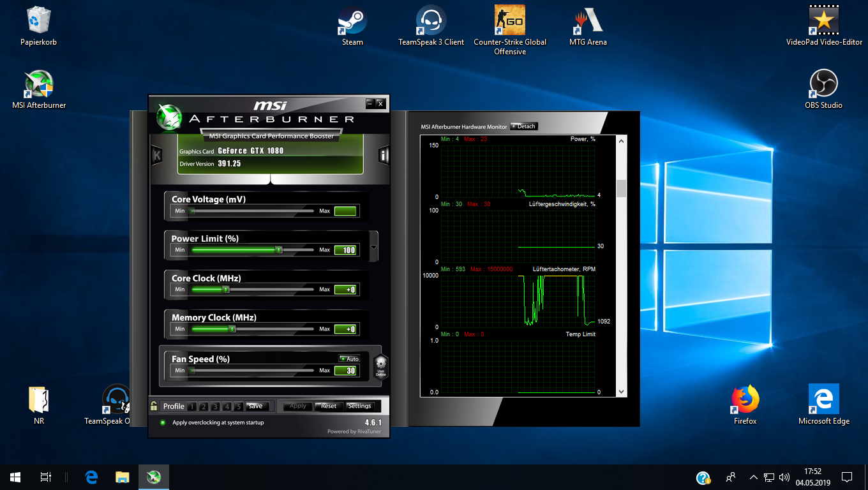Click the Memory Clock slider handle
The image size is (868, 490).
click(232, 329)
